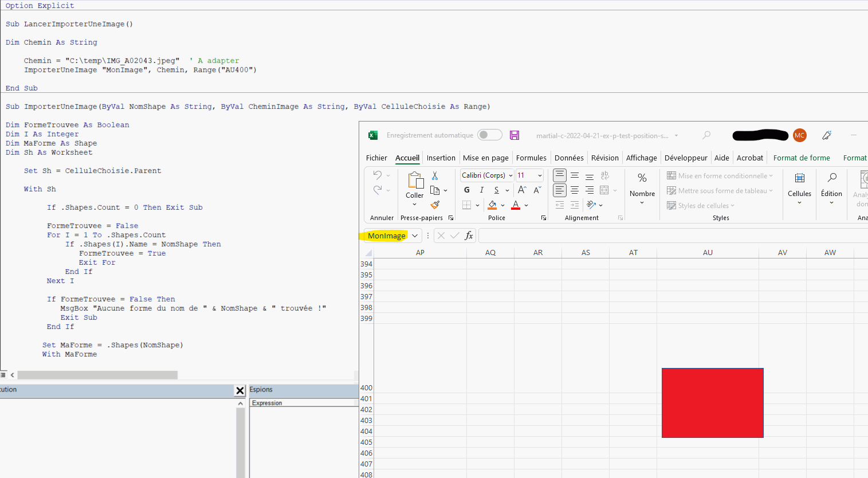Viewport: 868px width, 478px height.
Task: Click the fx insert function icon
Action: click(469, 236)
